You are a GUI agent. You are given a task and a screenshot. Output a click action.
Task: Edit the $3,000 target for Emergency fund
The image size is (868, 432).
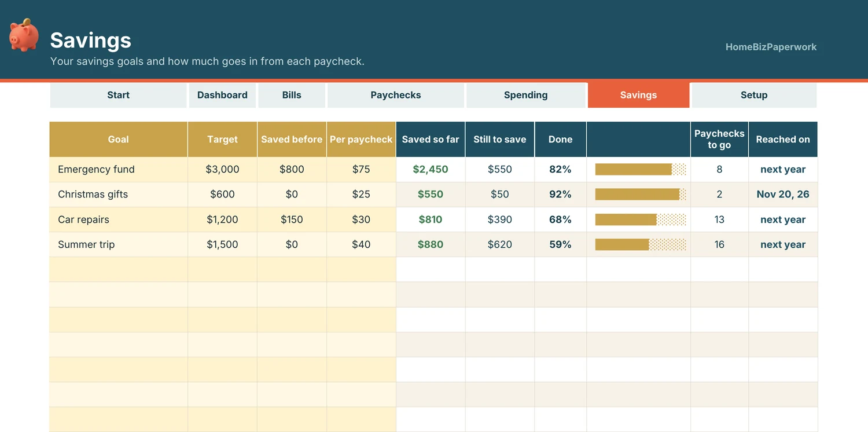click(x=223, y=170)
